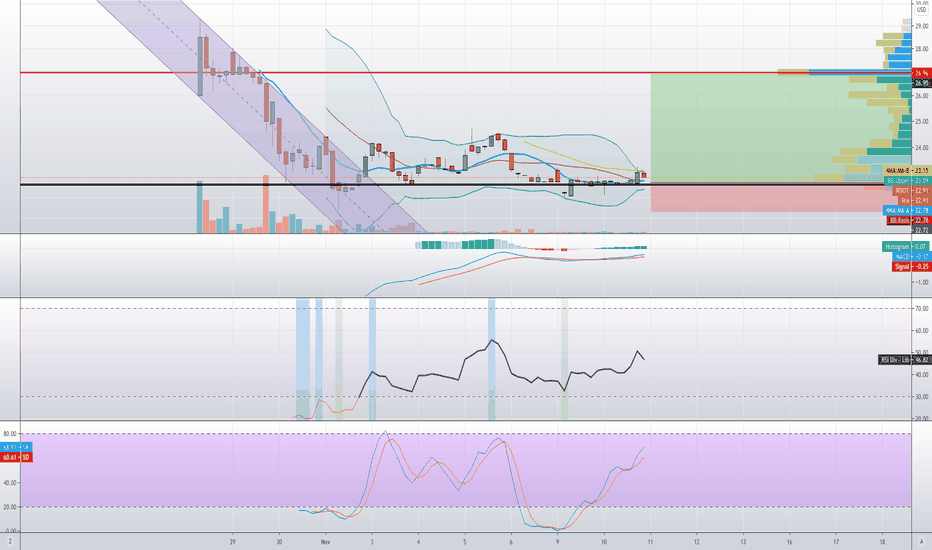The height and width of the screenshot is (550, 932).
Task: Click the red 'BB:Basis' price label
Action: (909, 220)
